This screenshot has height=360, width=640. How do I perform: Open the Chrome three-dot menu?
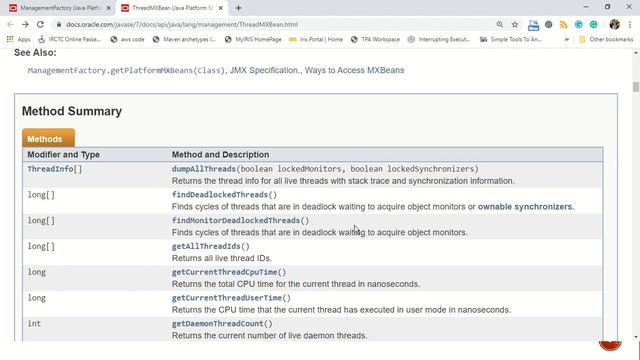630,24
